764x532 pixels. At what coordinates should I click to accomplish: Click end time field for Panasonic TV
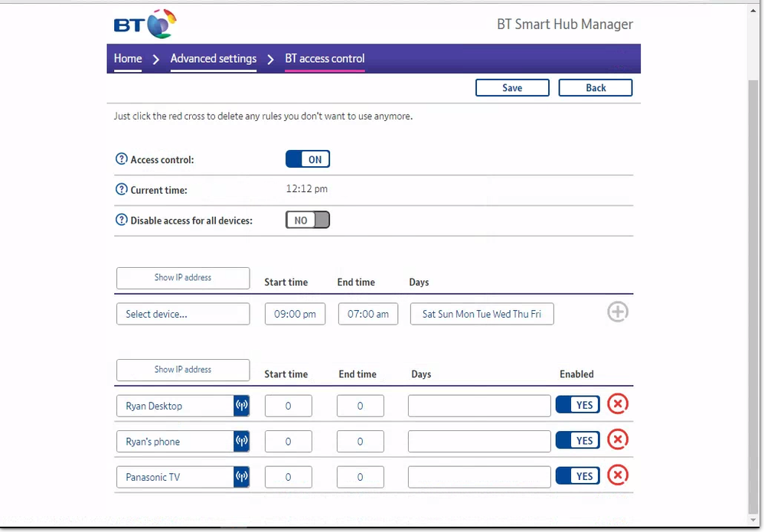(360, 477)
